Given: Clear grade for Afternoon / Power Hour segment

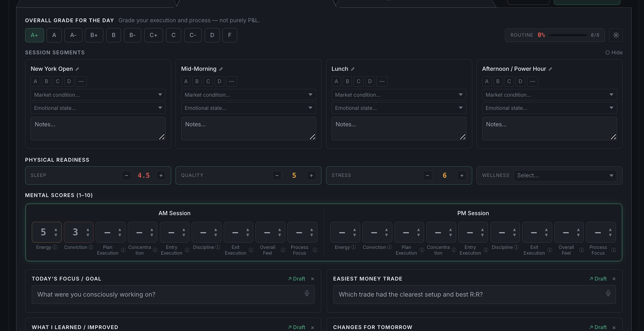Looking at the screenshot, I should [532, 81].
